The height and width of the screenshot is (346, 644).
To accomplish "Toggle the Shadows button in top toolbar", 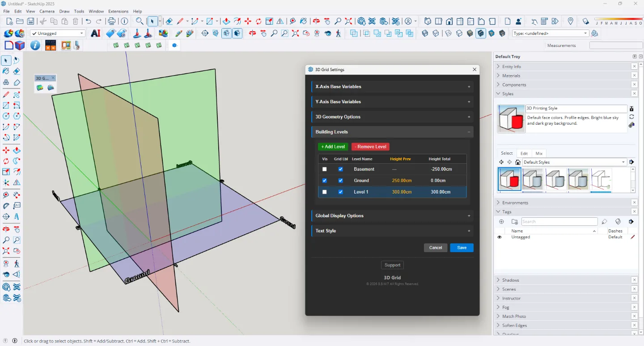I will (586, 21).
